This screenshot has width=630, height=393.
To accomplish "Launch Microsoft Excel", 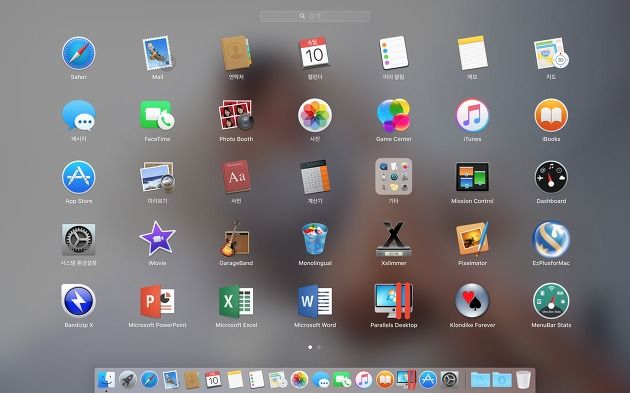I will 236,301.
